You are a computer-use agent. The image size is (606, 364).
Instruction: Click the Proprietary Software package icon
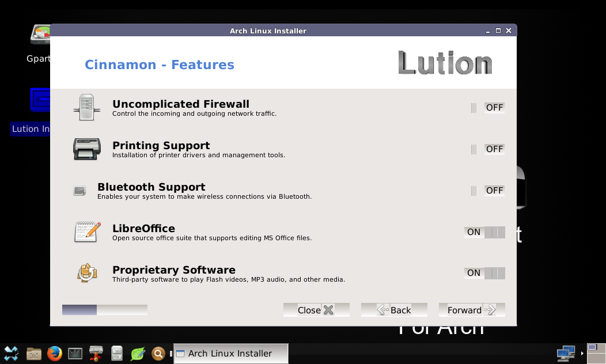point(87,273)
